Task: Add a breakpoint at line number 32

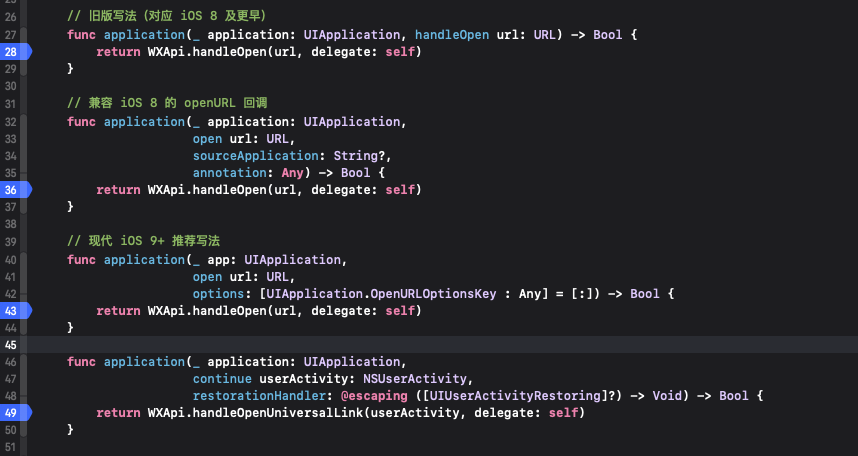Action: pos(10,122)
